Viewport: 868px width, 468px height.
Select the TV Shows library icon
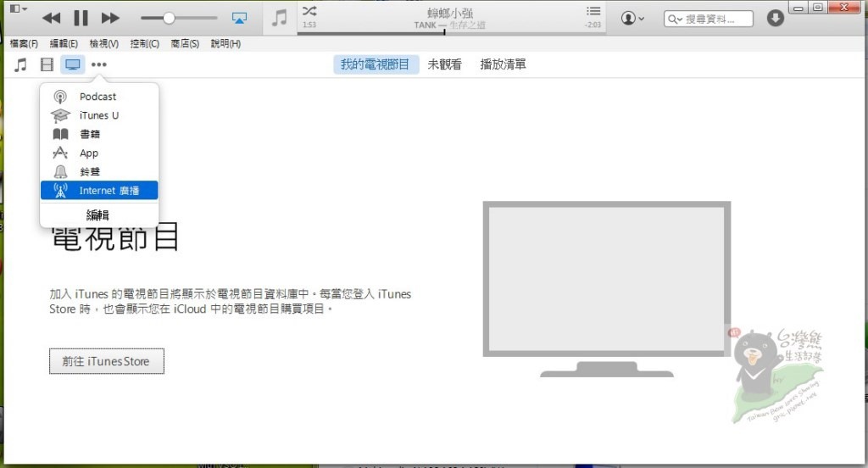73,64
